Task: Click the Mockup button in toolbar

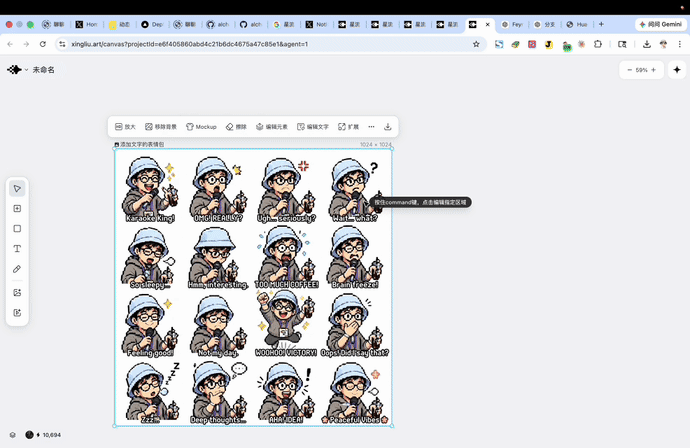Action: click(201, 127)
